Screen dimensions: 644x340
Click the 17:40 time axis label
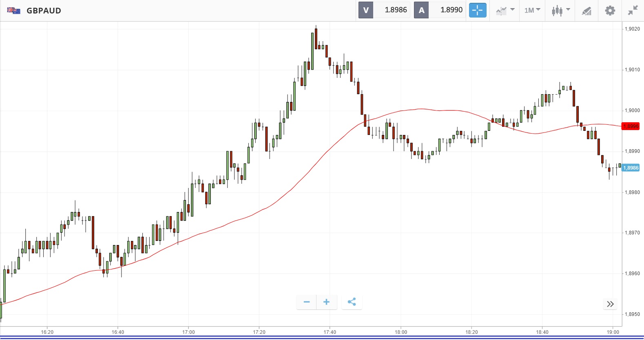click(330, 332)
